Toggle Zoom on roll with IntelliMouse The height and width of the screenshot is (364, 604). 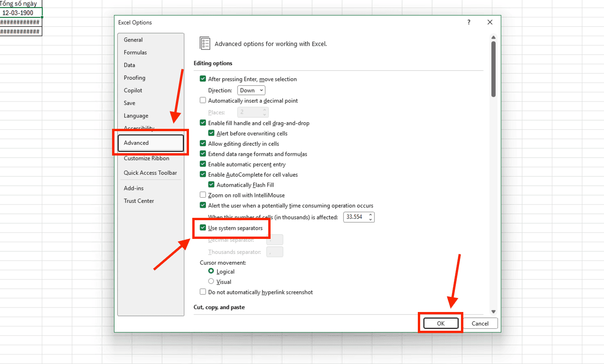click(x=203, y=195)
